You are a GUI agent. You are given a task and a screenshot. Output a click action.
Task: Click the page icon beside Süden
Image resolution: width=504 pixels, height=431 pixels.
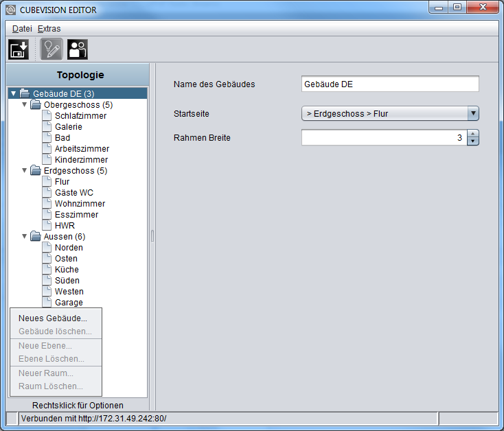(x=47, y=280)
